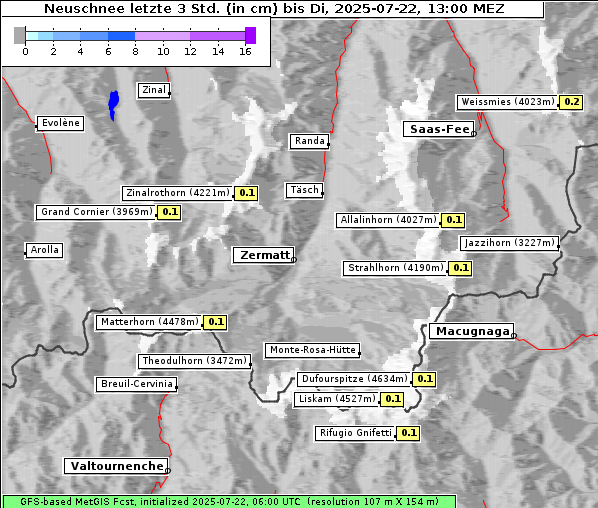This screenshot has height=508, width=598.
Task: Click the violet 12-16 cm legend segment
Action: point(217,36)
